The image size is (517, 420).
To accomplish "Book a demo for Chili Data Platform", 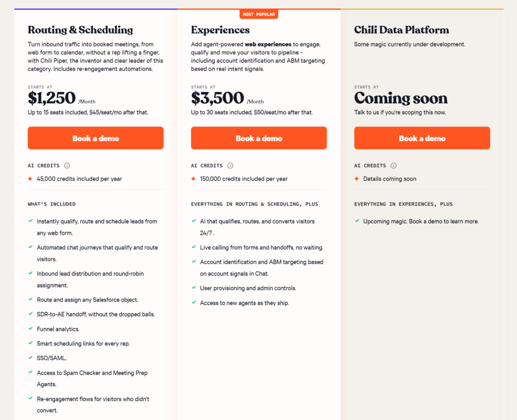I will 422,138.
